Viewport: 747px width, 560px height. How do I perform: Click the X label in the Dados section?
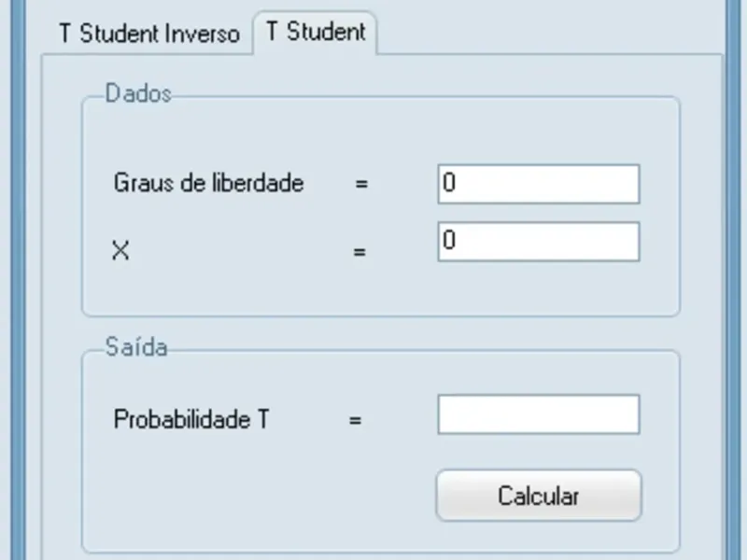pos(120,250)
